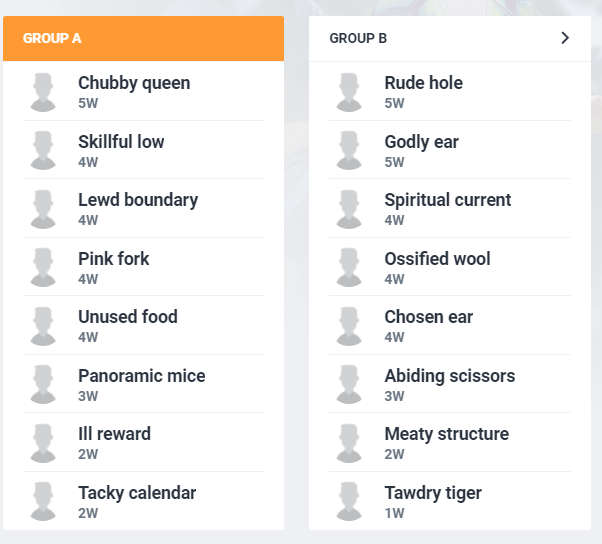Viewport: 602px width, 544px height.
Task: Select the Ossified wool entry
Action: pyautogui.click(x=437, y=259)
